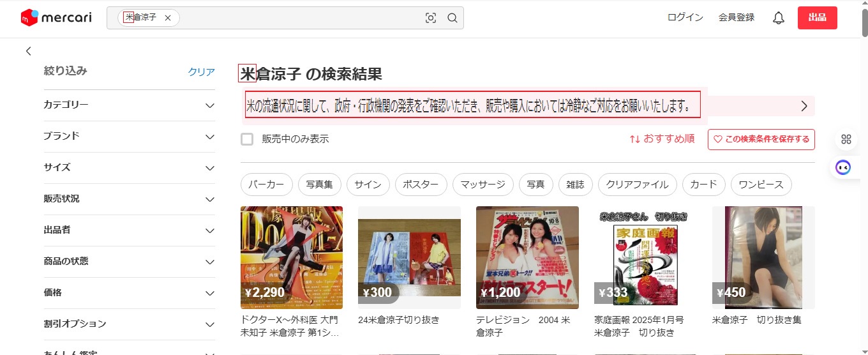
Task: Expand the ブランド filter
Action: click(x=130, y=136)
